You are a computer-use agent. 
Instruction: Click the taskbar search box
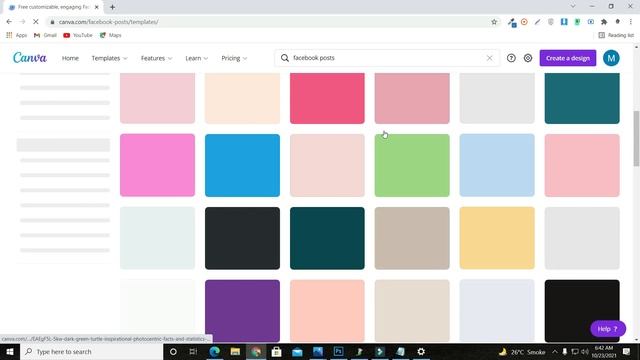point(91,351)
